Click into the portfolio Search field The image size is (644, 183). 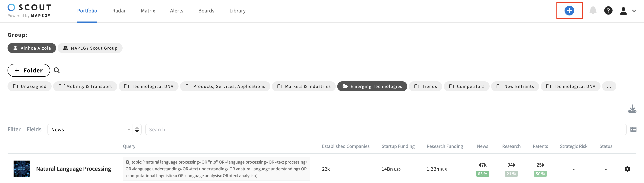point(385,129)
